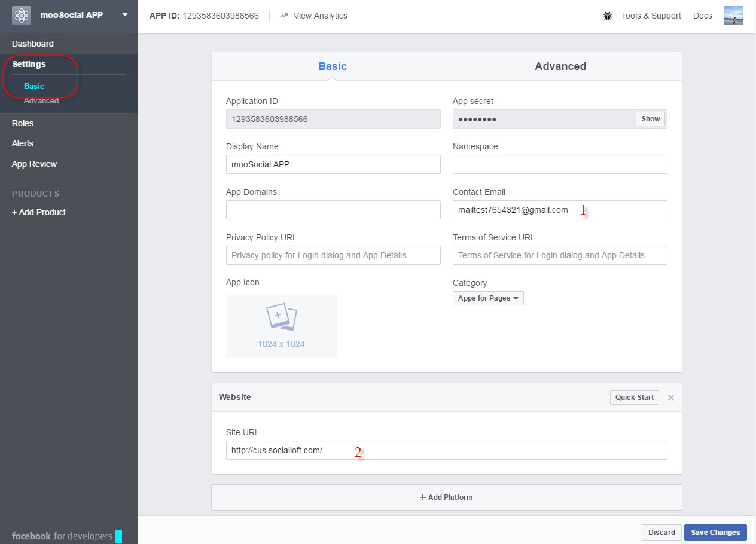
Task: Open your profile picture menu
Action: [733, 16]
